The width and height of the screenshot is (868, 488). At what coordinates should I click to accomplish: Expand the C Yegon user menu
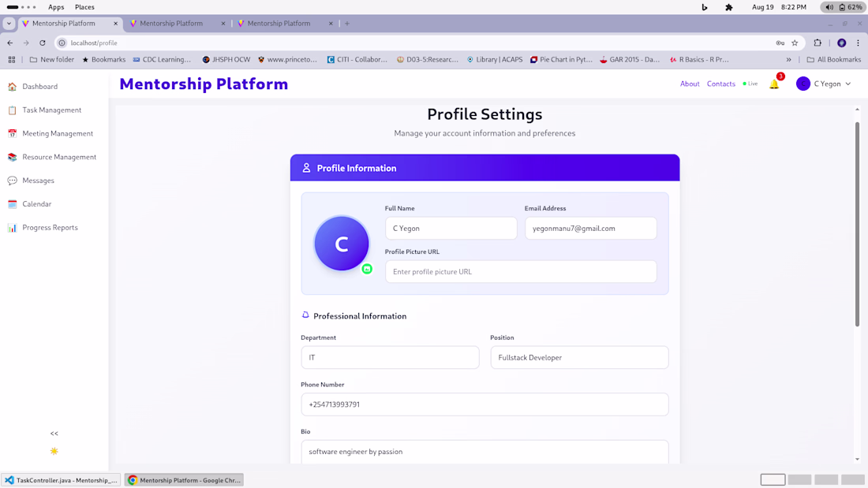point(825,84)
